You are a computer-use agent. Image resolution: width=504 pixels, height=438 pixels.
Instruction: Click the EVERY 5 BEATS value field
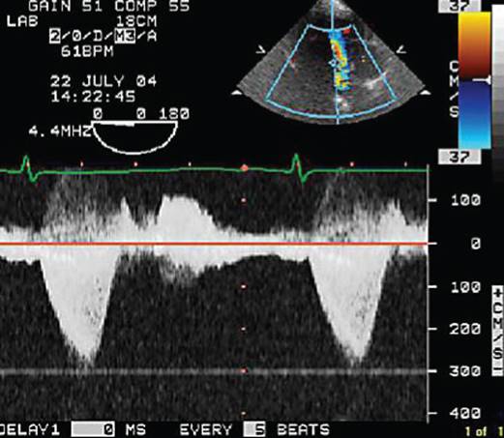(x=254, y=429)
